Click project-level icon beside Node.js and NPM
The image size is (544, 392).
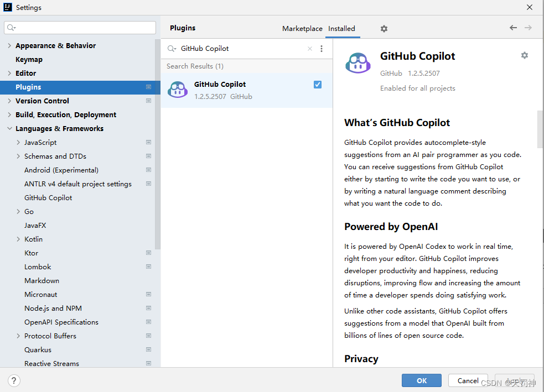pyautogui.click(x=148, y=308)
